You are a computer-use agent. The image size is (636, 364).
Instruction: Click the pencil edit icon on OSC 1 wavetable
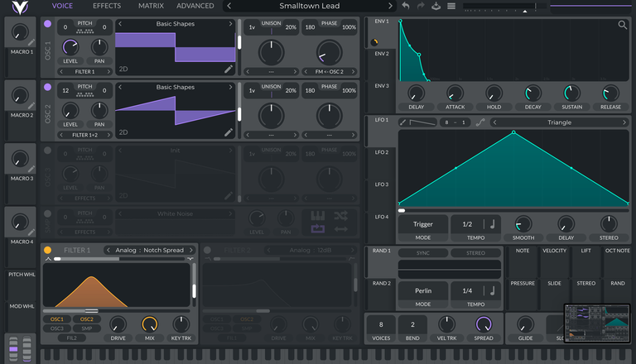coord(229,69)
